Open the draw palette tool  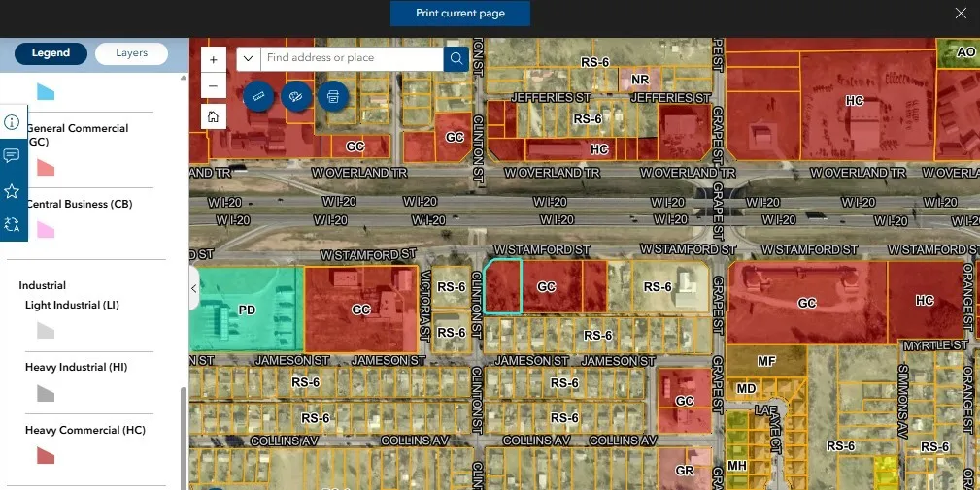pyautogui.click(x=296, y=96)
